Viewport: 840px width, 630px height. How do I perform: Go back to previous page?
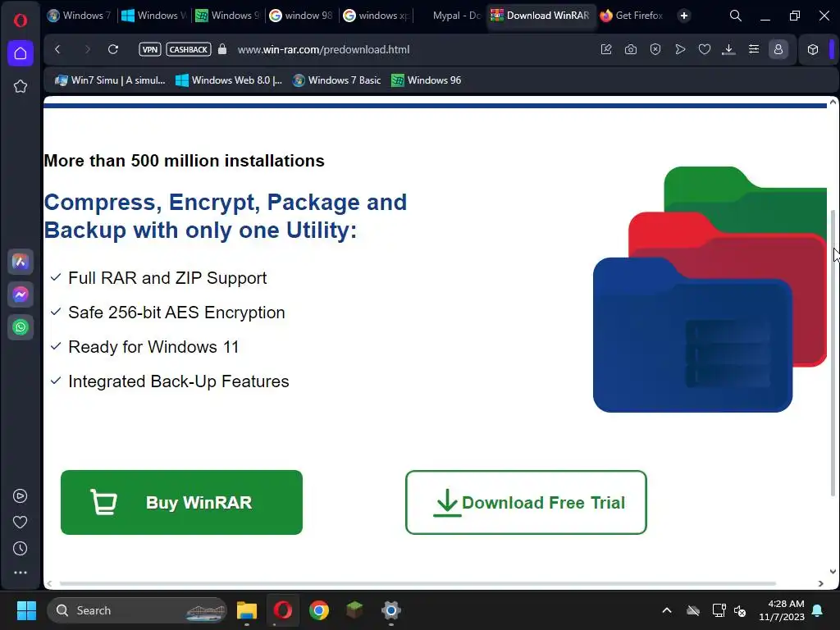pyautogui.click(x=58, y=49)
